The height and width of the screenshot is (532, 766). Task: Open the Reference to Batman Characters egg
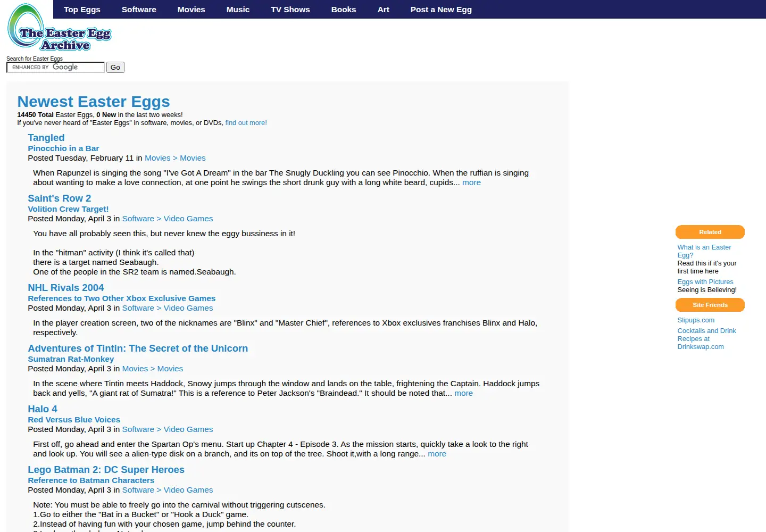(x=91, y=480)
